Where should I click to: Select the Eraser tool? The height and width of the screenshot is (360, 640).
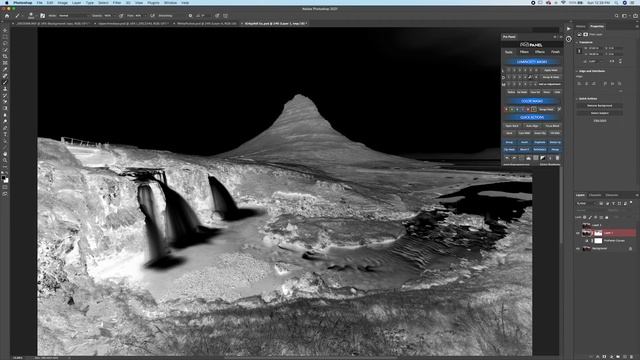(x=5, y=102)
